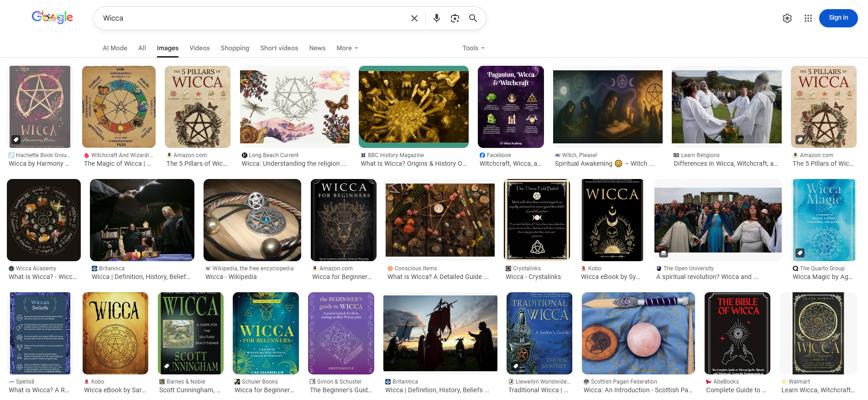Expand the More search categories menu
This screenshot has height=400, width=868.
pyautogui.click(x=347, y=48)
